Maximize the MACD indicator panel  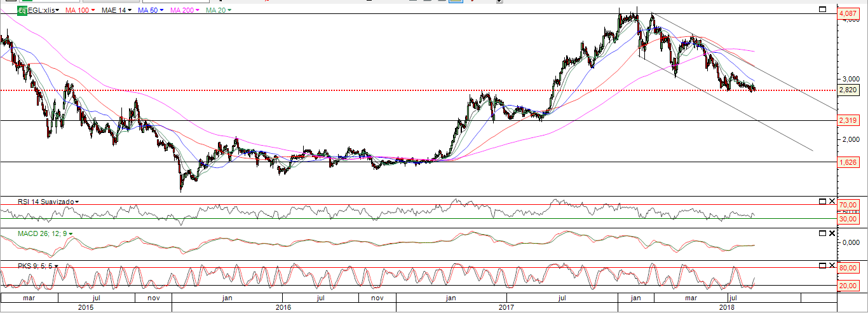coord(822,233)
